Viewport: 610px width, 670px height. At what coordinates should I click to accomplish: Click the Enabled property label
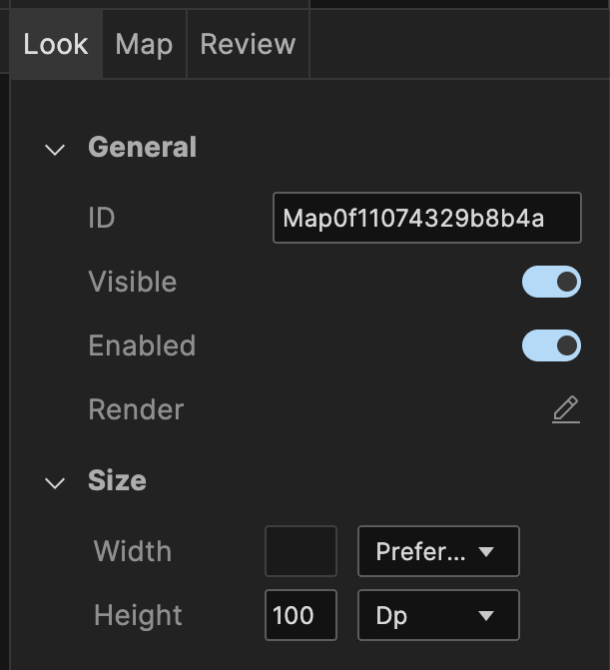click(x=142, y=346)
